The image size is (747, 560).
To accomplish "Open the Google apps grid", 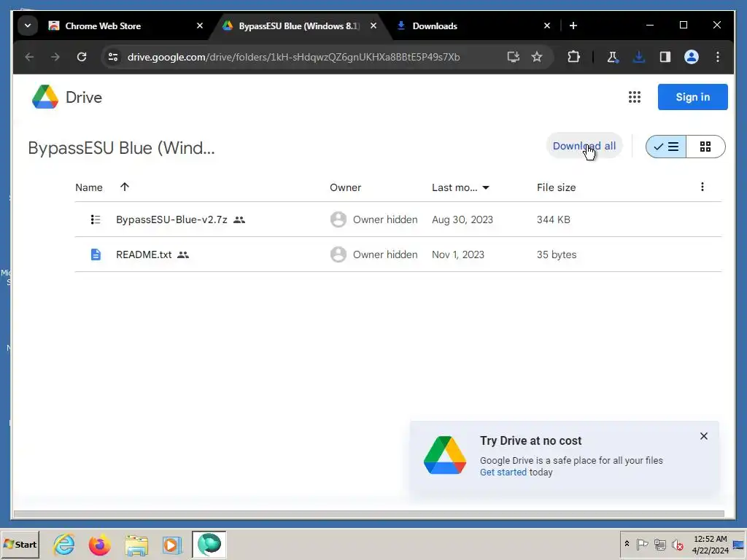I will pyautogui.click(x=634, y=97).
